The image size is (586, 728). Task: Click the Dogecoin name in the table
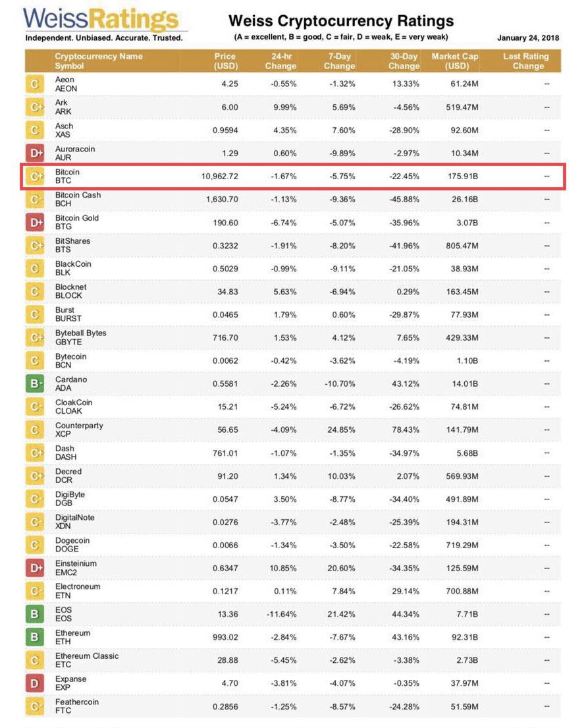(72, 541)
